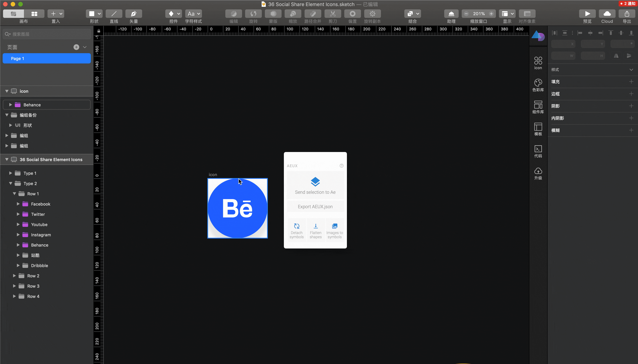Select the Behance icon on canvas
Image resolution: width=638 pixels, height=364 pixels.
[237, 208]
